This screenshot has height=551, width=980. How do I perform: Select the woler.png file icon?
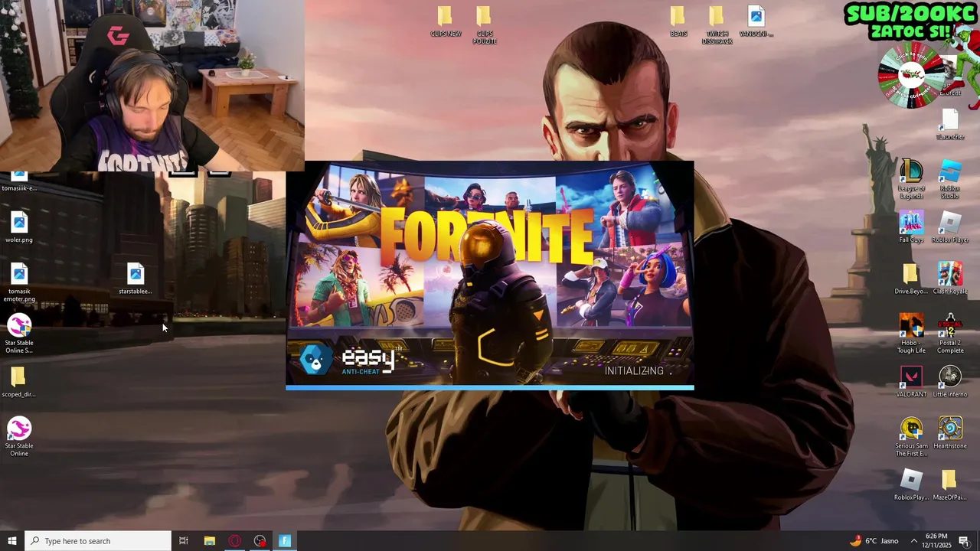click(x=19, y=227)
